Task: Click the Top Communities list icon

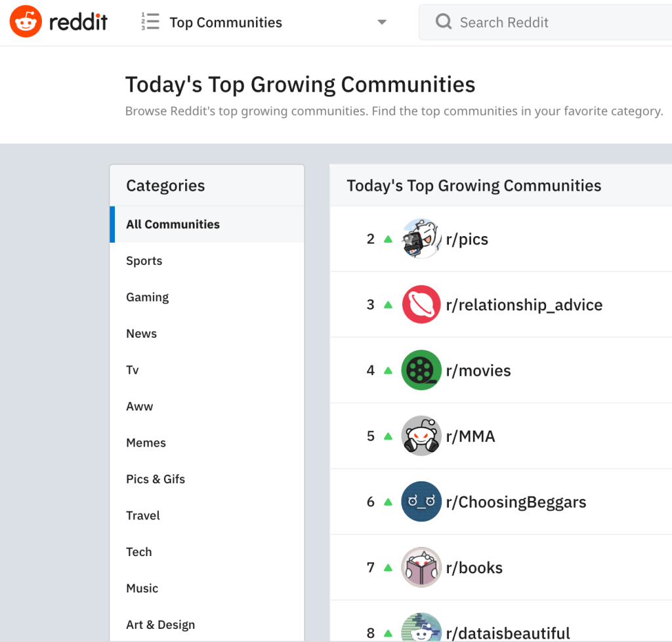Action: 150,22
